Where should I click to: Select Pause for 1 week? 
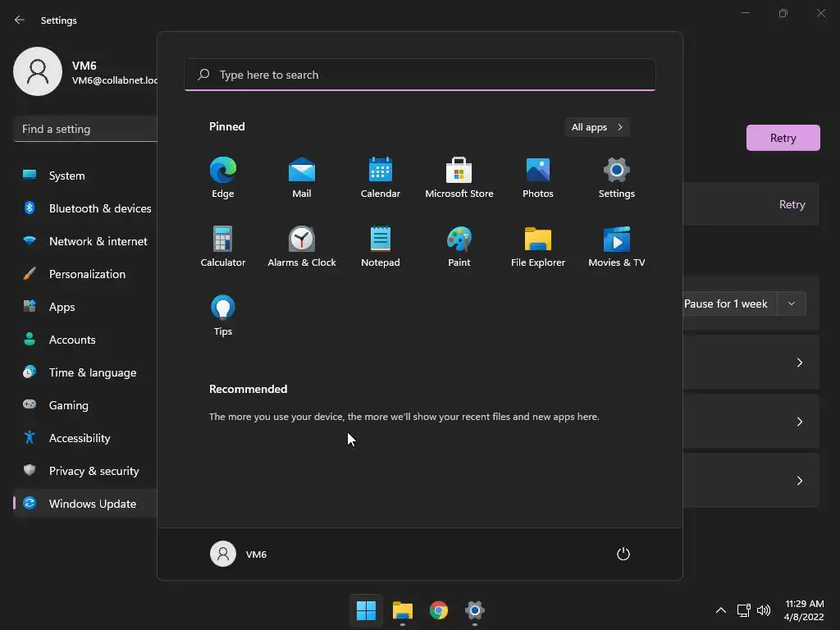[x=729, y=304]
